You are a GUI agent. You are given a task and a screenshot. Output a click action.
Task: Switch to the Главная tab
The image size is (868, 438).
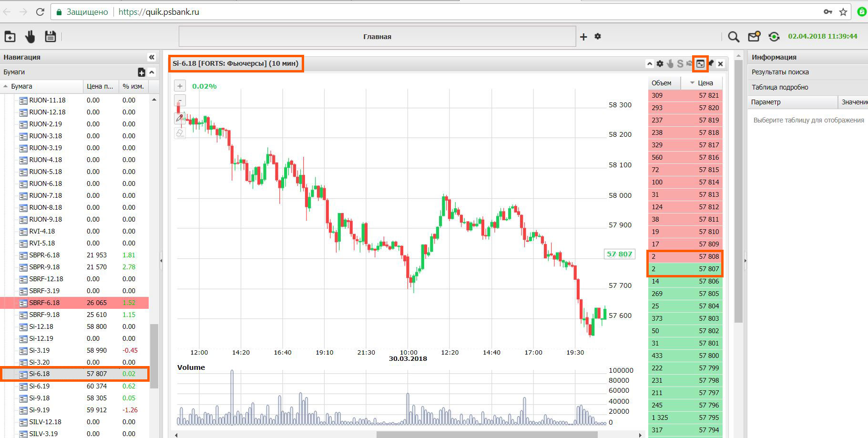point(377,37)
